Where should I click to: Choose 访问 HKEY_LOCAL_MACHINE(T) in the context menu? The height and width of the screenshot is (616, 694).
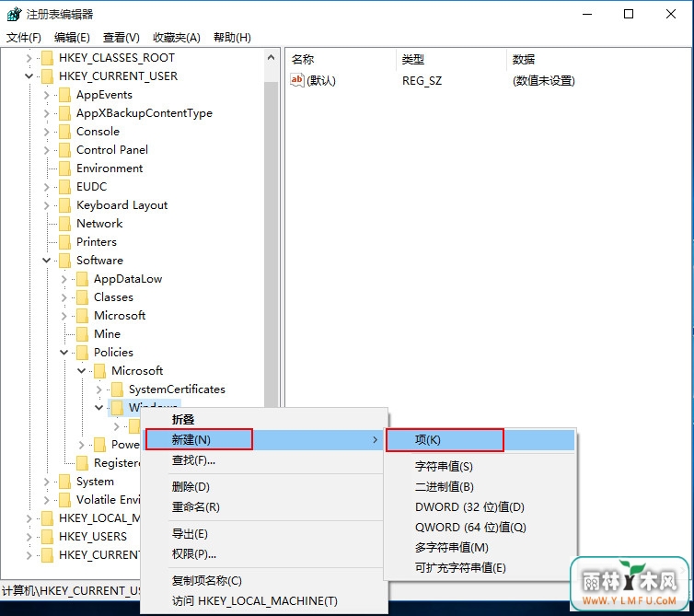coord(264,601)
